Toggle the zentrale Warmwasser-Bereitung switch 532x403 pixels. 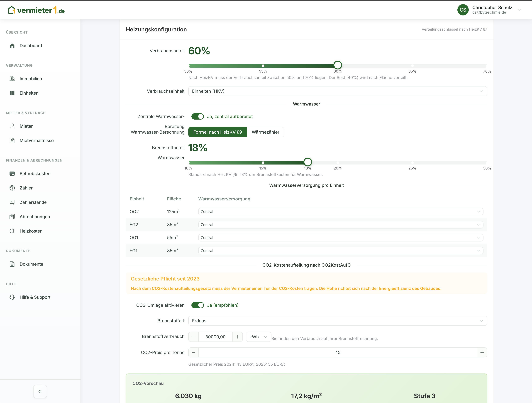coord(198,116)
